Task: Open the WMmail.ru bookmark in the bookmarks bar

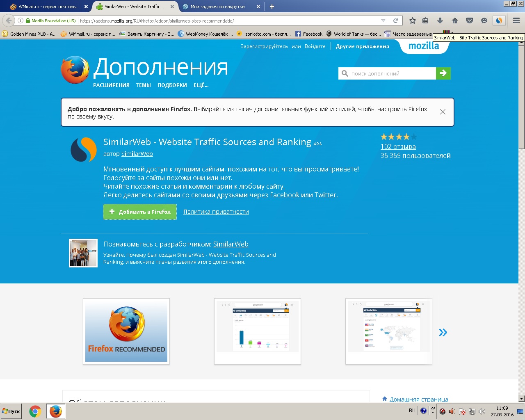Action: pyautogui.click(x=88, y=34)
